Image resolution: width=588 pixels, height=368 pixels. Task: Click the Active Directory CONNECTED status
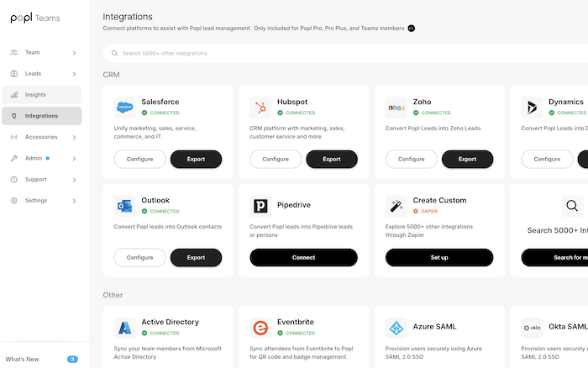pyautogui.click(x=160, y=333)
